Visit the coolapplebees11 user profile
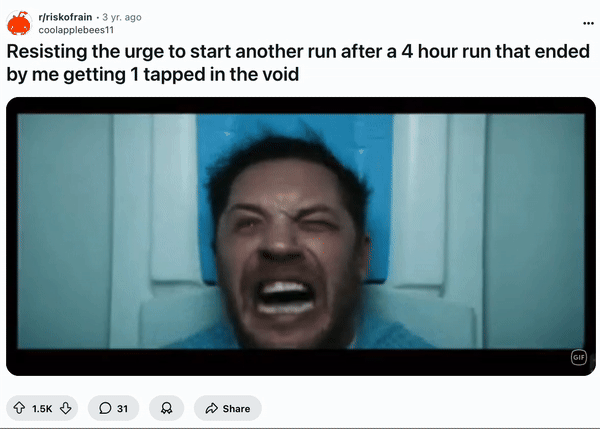 76,30
